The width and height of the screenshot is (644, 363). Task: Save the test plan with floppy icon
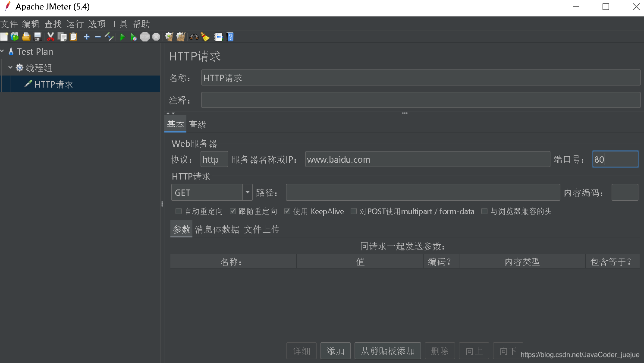pos(38,37)
